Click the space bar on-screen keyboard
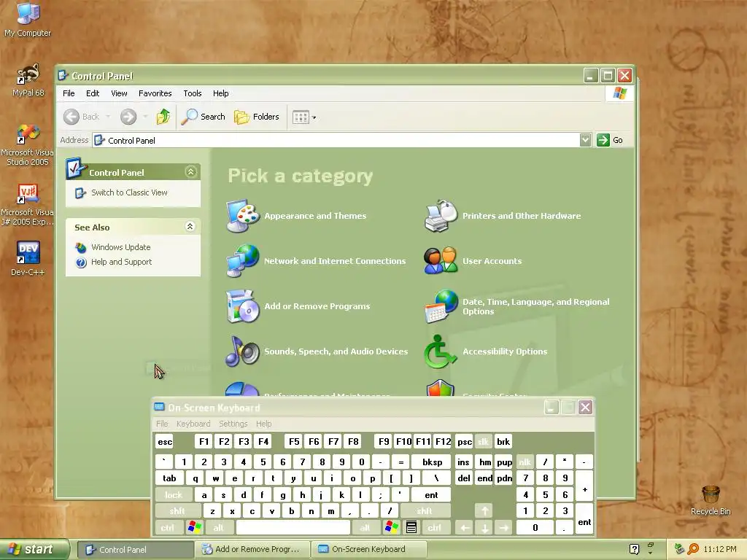Image resolution: width=747 pixels, height=560 pixels. [293, 528]
